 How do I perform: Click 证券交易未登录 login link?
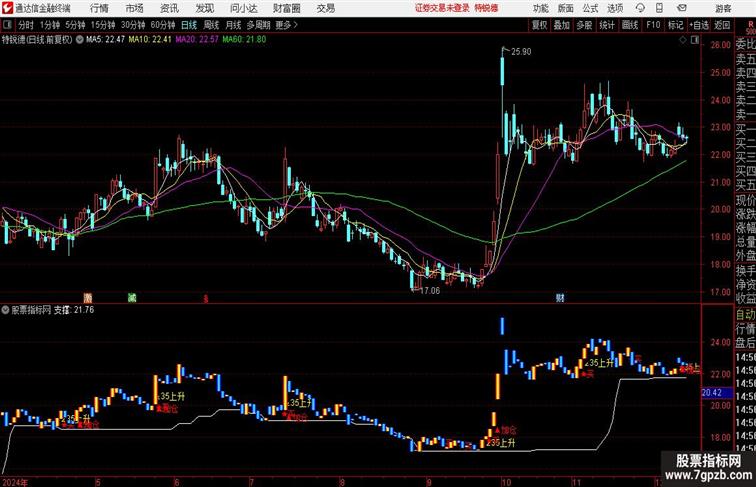point(442,8)
